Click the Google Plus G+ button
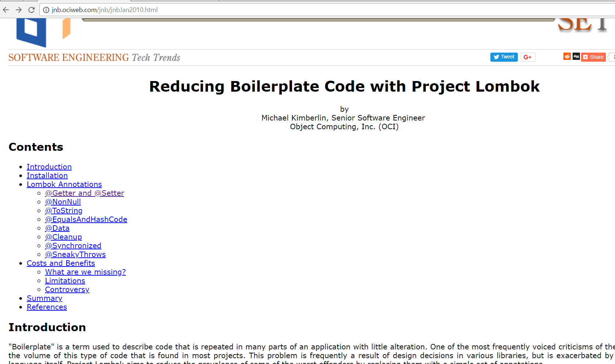Viewport: 615px width, 364px height. [528, 57]
